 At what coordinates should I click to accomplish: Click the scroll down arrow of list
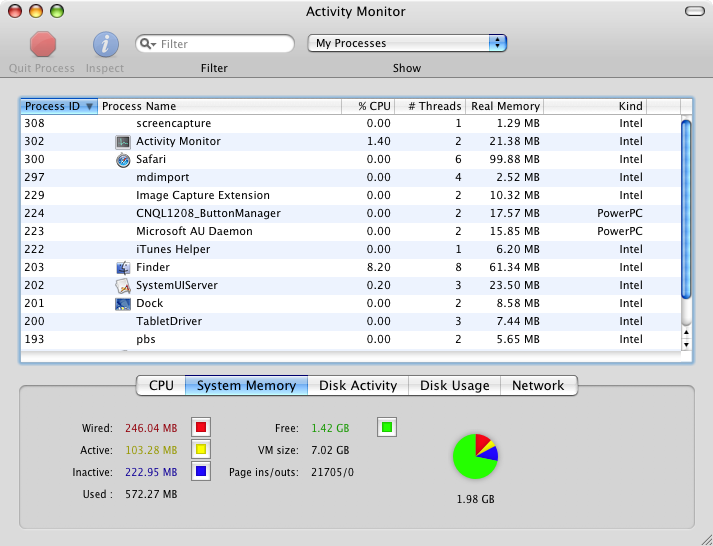point(686,345)
